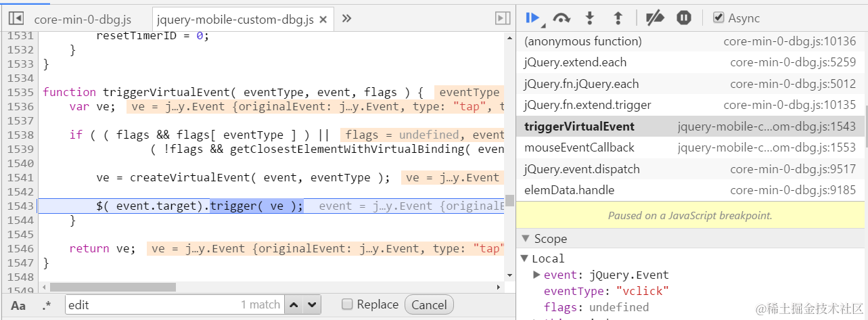Open jquery-mobile-c…om-dbg.js:1553 source link
868x320 pixels.
(x=767, y=147)
